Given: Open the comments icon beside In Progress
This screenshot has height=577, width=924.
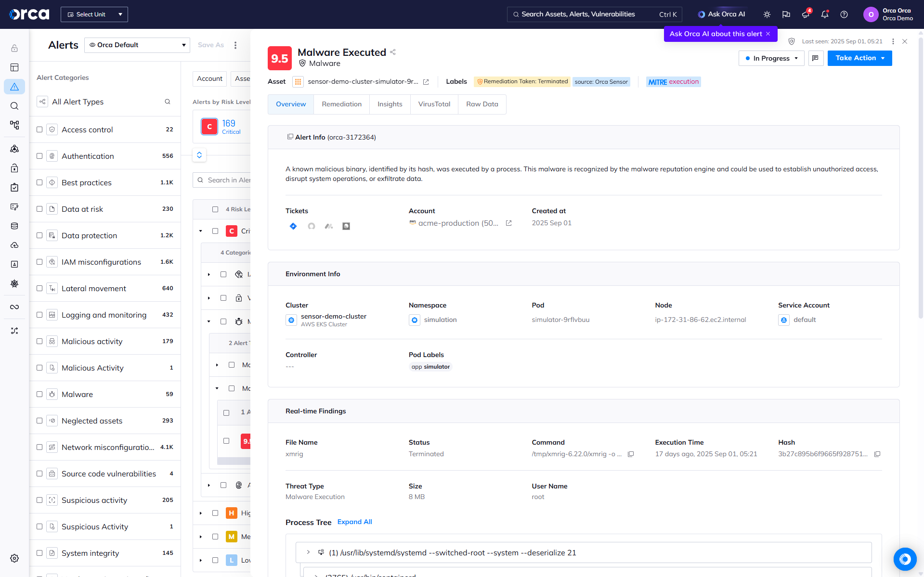Looking at the screenshot, I should tap(815, 58).
